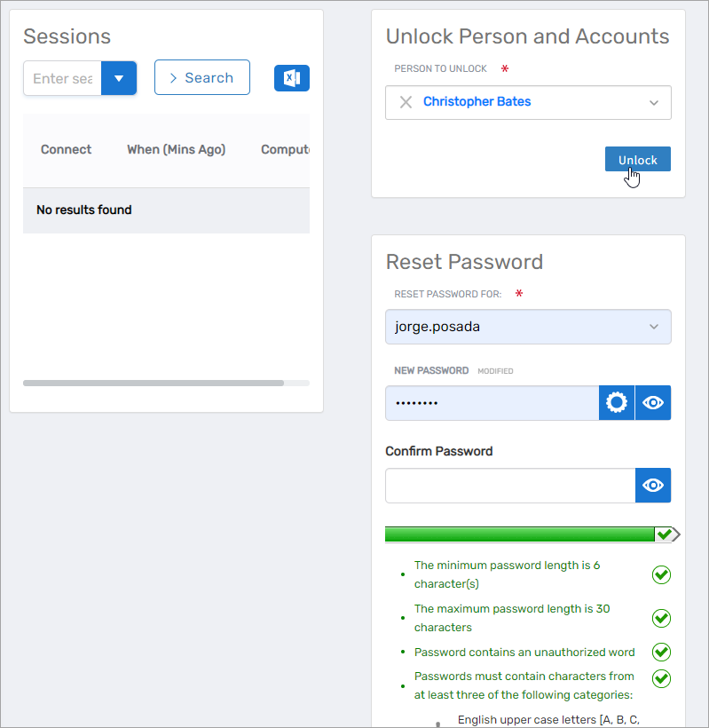The width and height of the screenshot is (709, 728).
Task: Reveal the Confirm Password field contents
Action: [653, 485]
